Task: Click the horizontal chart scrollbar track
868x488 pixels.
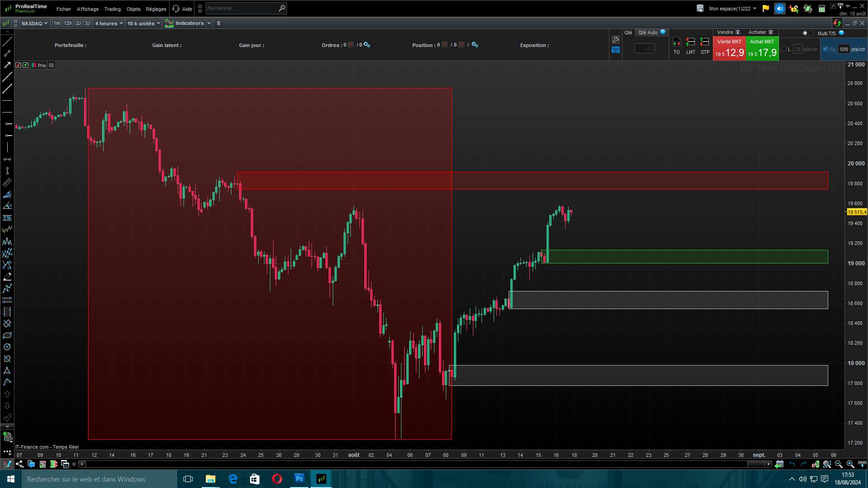Action: click(x=407, y=464)
